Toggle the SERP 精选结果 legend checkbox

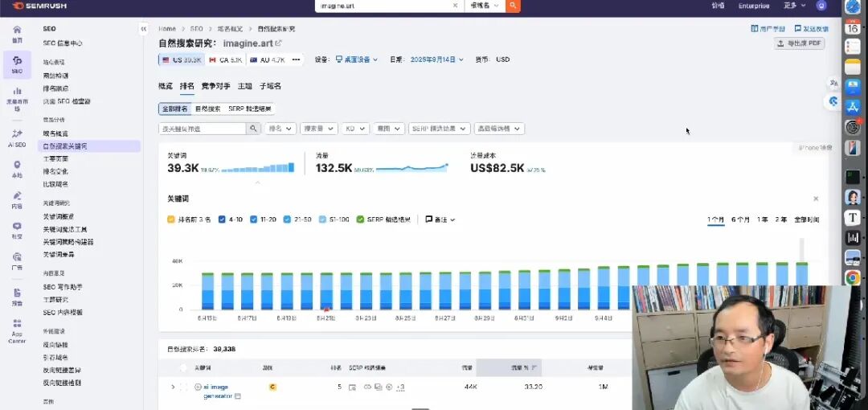pyautogui.click(x=360, y=219)
